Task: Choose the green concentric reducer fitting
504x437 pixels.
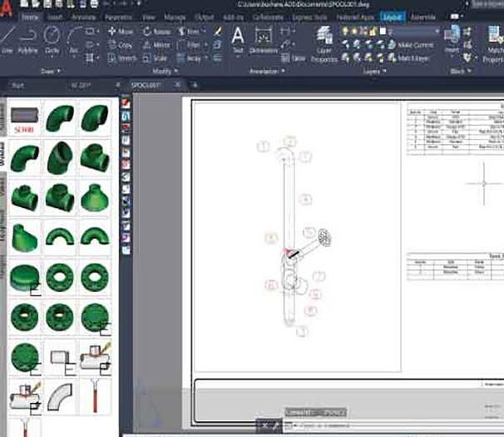Action: pos(96,197)
